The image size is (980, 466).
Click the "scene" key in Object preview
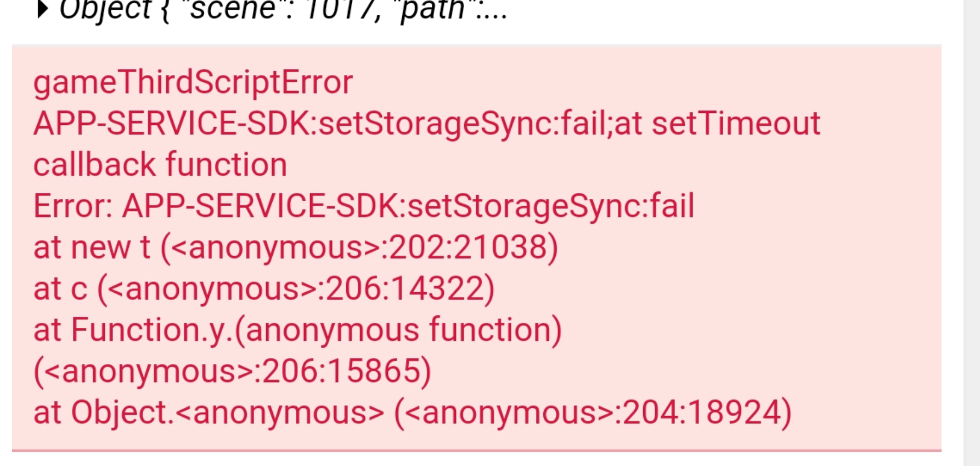232,10
